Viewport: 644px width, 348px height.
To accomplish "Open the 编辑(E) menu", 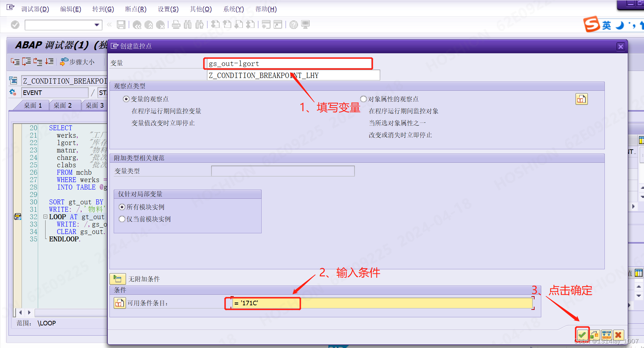I will click(x=71, y=9).
